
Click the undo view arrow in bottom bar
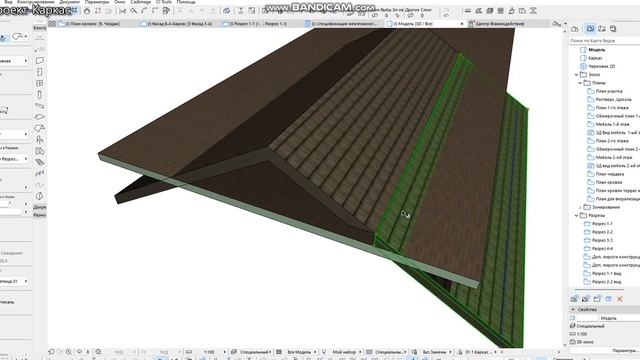(51, 352)
